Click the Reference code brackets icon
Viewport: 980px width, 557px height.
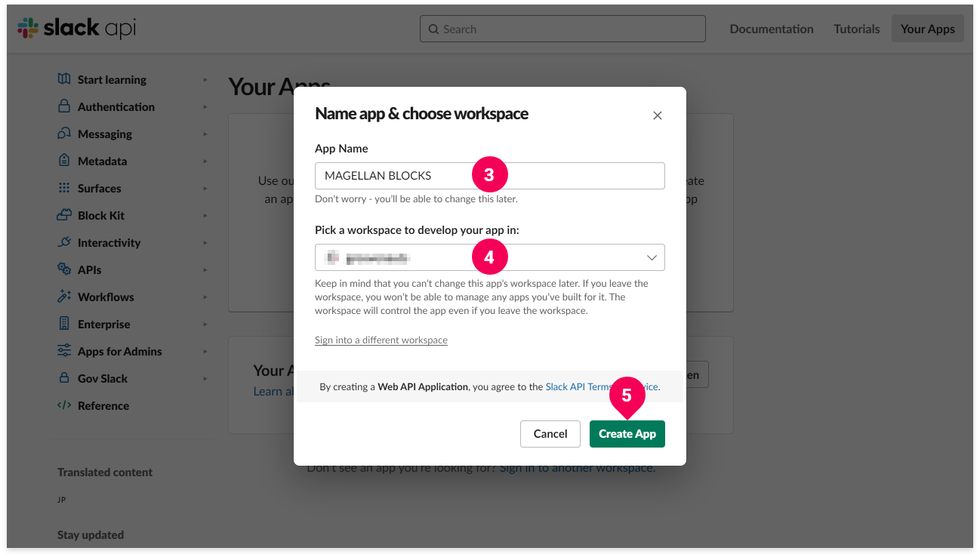(64, 405)
